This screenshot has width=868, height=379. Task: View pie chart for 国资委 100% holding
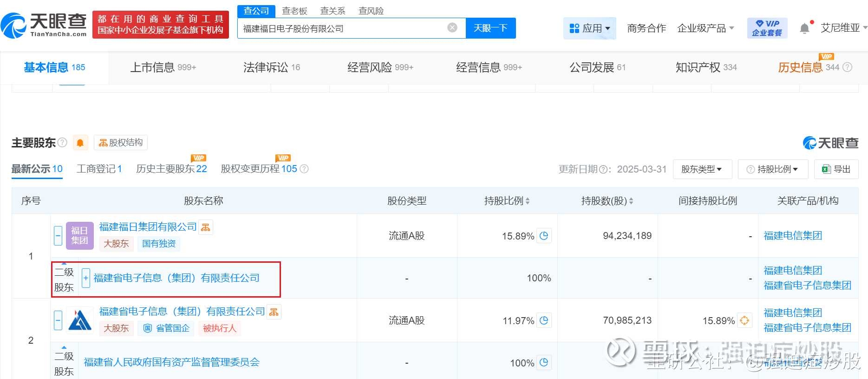pyautogui.click(x=544, y=362)
